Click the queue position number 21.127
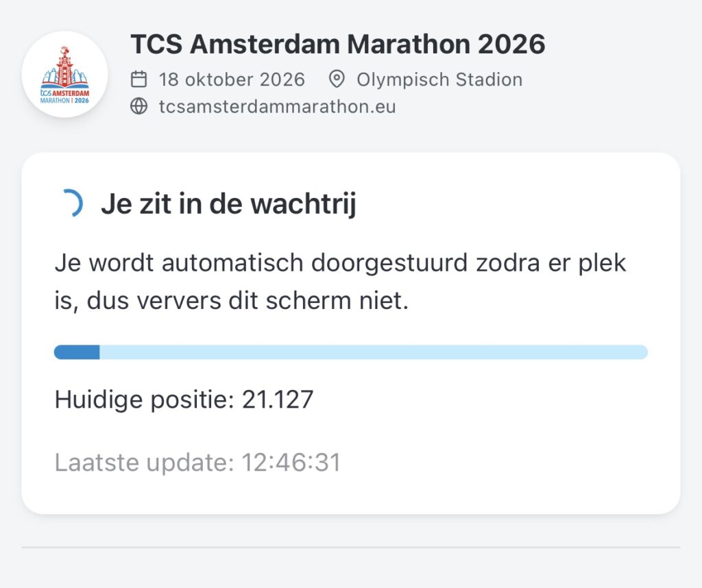Viewport: 702px width, 588px height. [x=278, y=400]
